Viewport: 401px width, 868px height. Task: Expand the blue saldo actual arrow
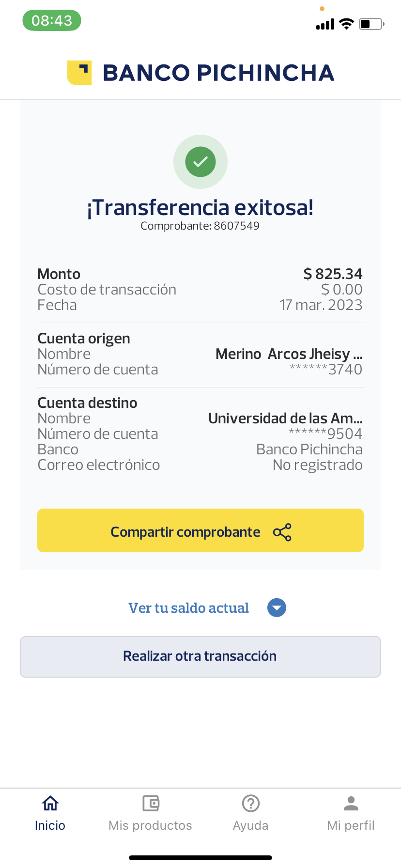point(277,608)
